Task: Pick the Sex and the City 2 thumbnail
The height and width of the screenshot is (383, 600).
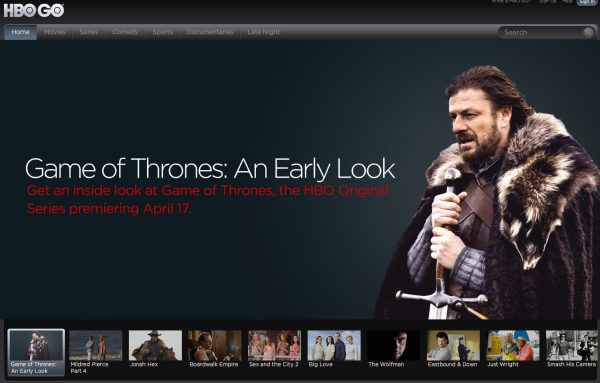Action: [x=274, y=346]
